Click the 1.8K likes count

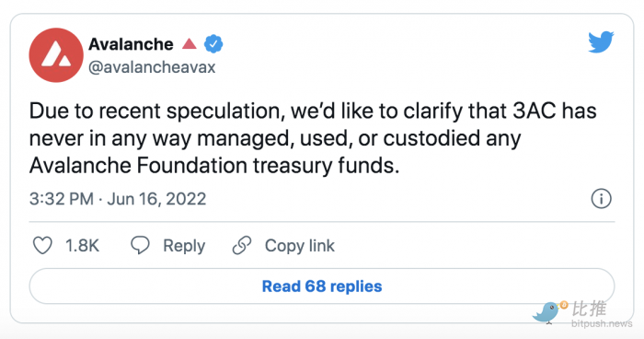point(83,246)
